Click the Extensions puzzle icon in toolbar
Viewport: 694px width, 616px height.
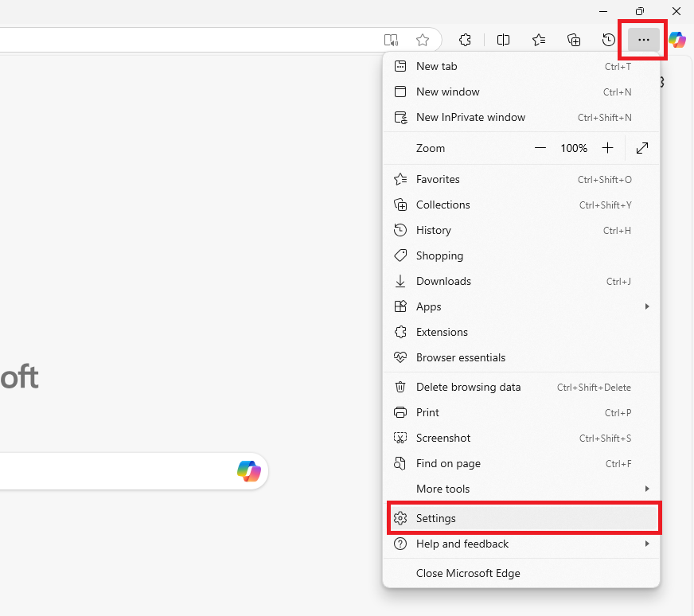coord(466,40)
